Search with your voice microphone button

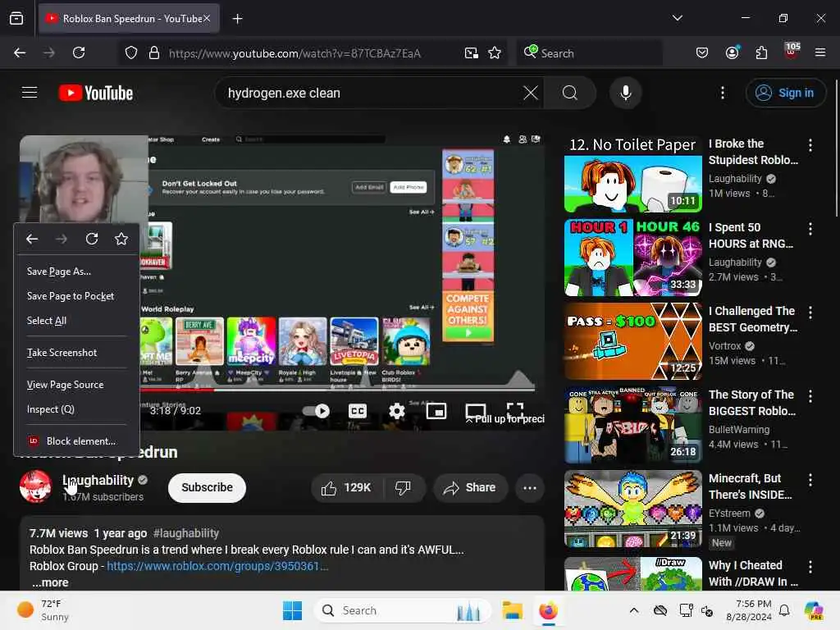(x=625, y=93)
